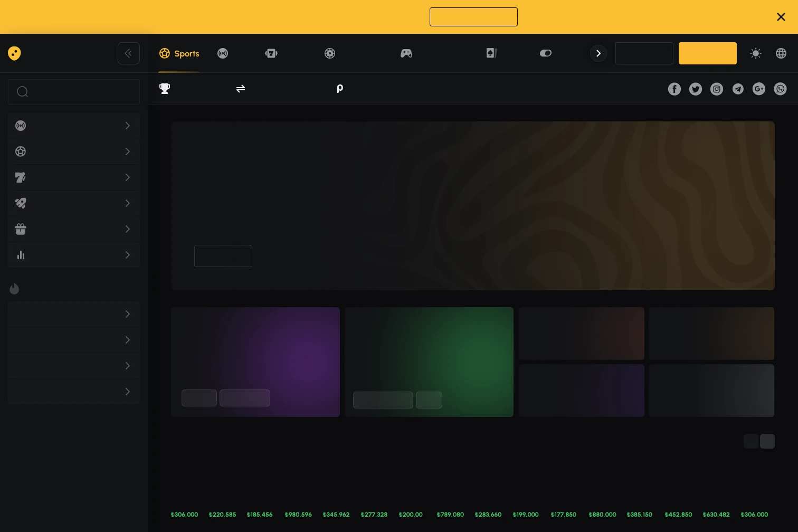Viewport: 798px width, 532px height.
Task: Click the playing cards icon in top navigation
Action: 491,53
